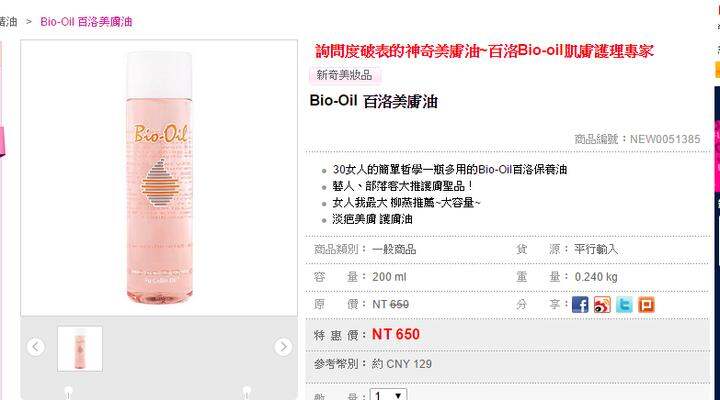Click the product number NEW0051385
Image resolution: width=720 pixels, height=400 pixels.
pos(665,139)
